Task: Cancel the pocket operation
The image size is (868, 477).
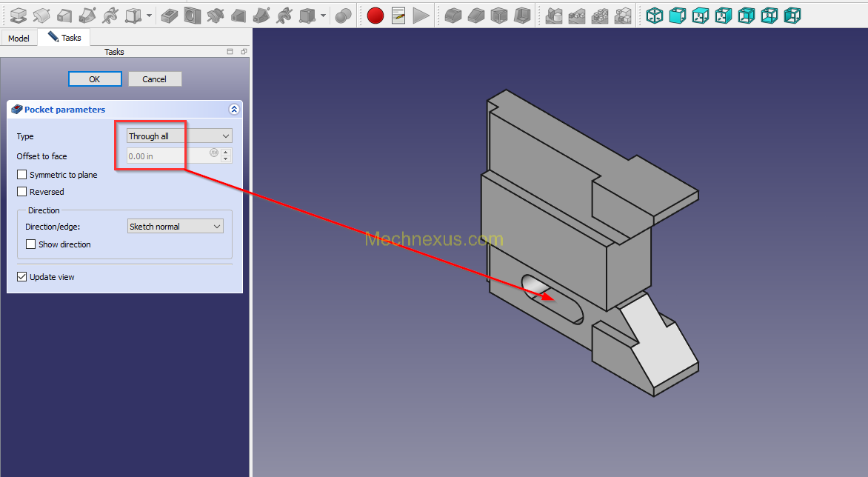Action: 155,79
